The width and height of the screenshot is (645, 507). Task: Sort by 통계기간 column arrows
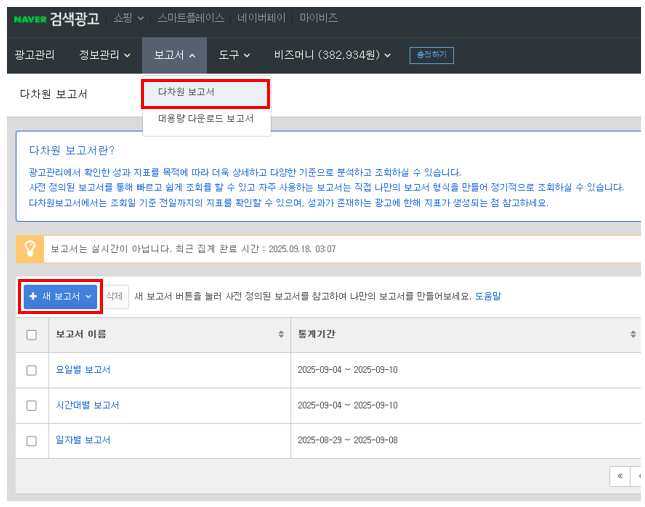(x=633, y=334)
